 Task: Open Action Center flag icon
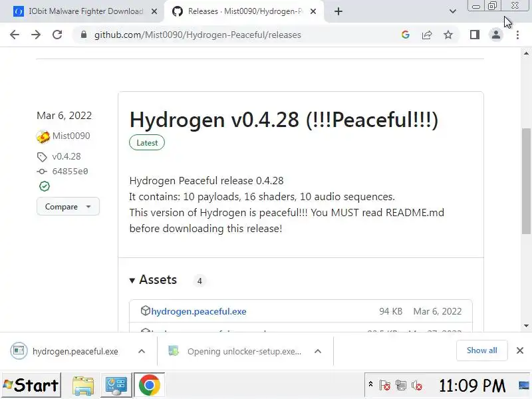click(x=385, y=386)
